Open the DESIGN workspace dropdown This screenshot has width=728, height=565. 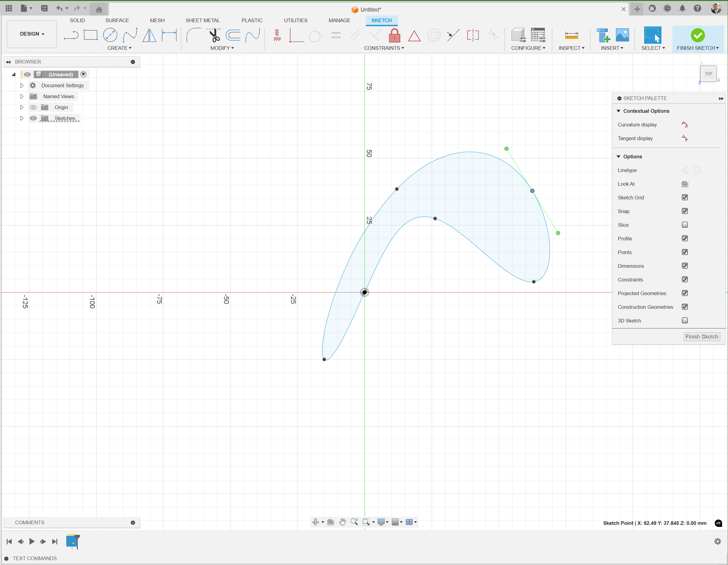[x=32, y=34]
